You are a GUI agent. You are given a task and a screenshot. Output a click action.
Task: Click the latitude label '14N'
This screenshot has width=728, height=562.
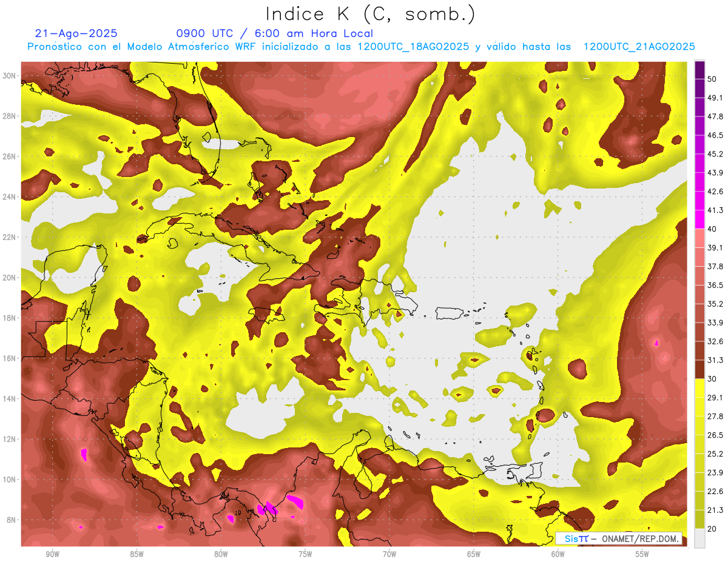pos(8,399)
